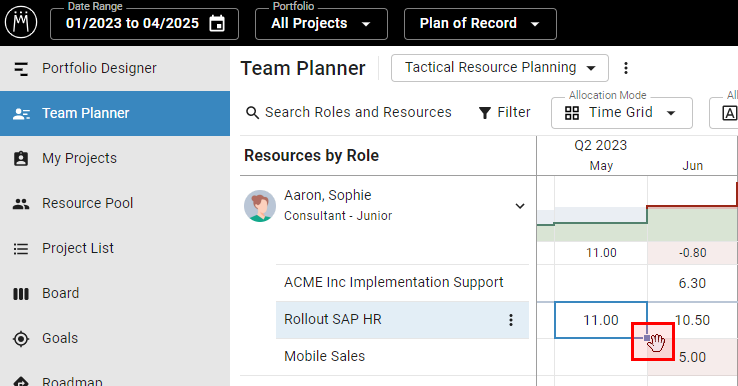This screenshot has height=386, width=738.
Task: Open the Allocation Mode Time Grid dropdown
Action: (x=622, y=113)
